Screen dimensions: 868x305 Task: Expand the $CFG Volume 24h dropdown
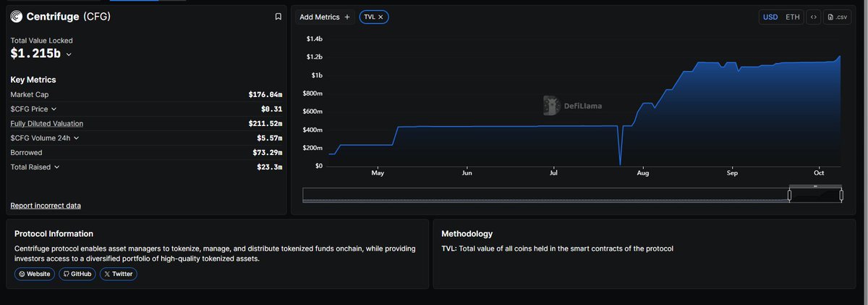coord(77,138)
